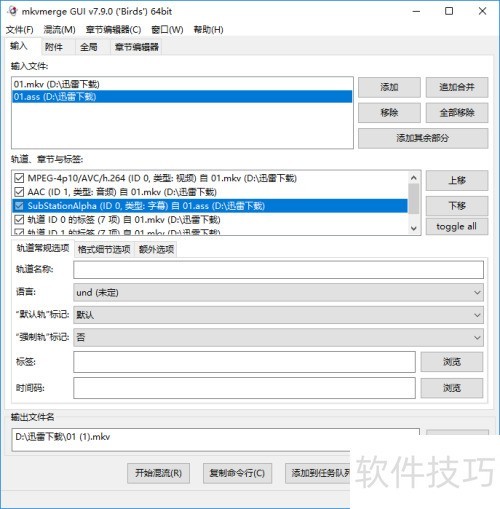Screen dimensions: 500x509
Task: Click the 全部移除 button
Action: 457,113
